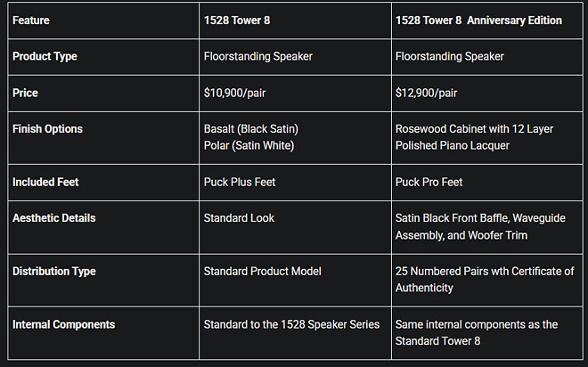Select the Product Type row label
The width and height of the screenshot is (588, 367).
coord(45,56)
